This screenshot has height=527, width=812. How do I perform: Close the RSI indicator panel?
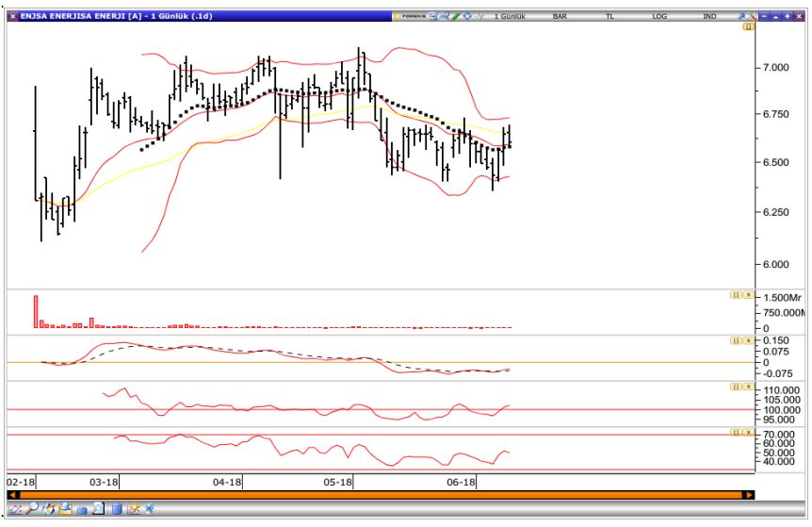click(748, 432)
